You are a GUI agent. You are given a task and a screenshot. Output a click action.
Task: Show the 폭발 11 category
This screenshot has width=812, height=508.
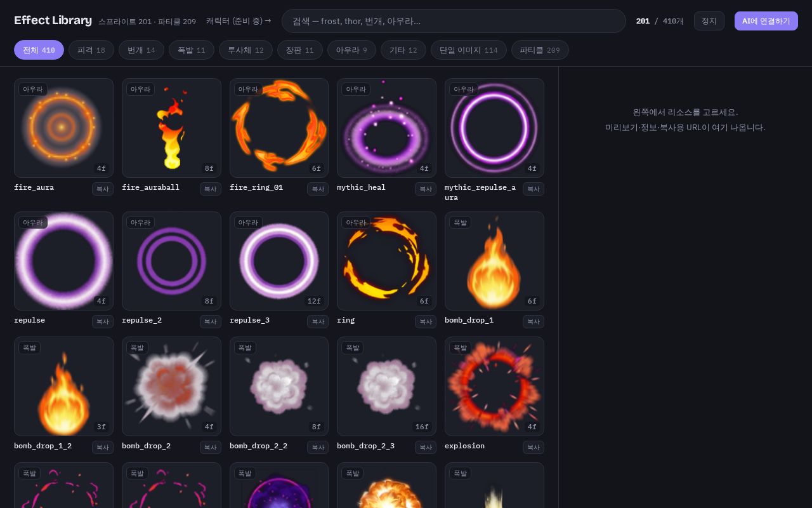click(x=192, y=50)
